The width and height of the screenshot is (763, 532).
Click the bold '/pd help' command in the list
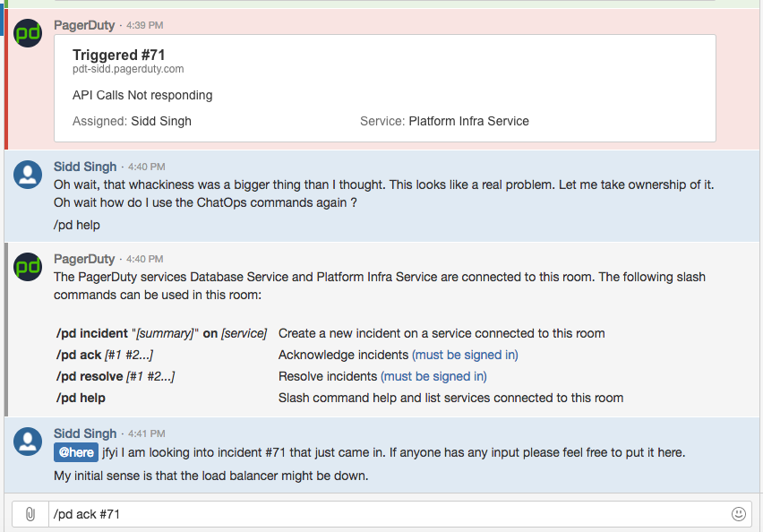click(x=81, y=398)
